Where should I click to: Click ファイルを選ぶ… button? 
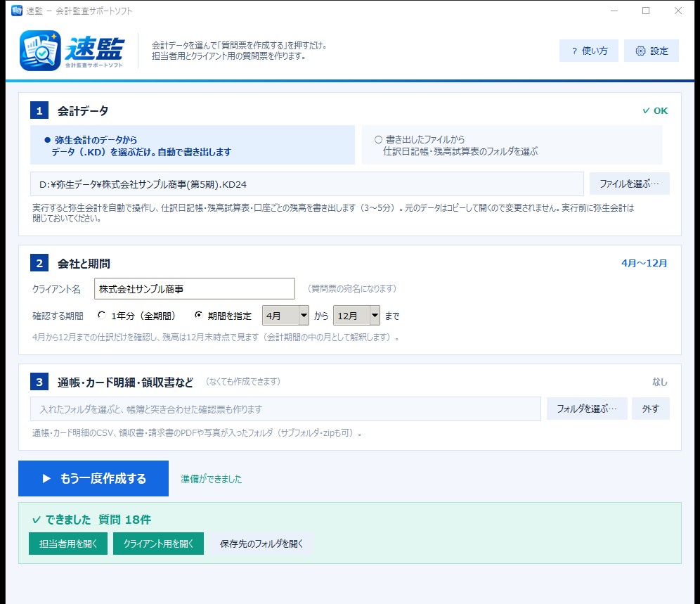[x=630, y=184]
